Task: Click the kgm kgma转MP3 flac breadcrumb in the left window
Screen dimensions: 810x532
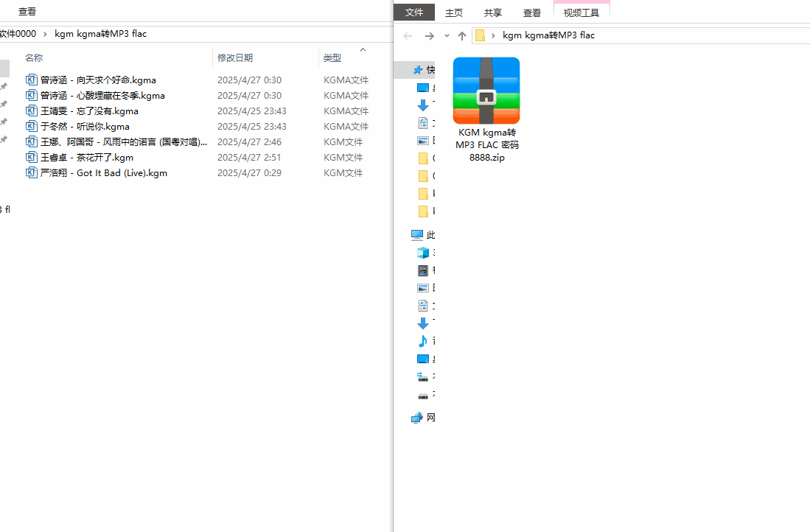Action: tap(101, 34)
